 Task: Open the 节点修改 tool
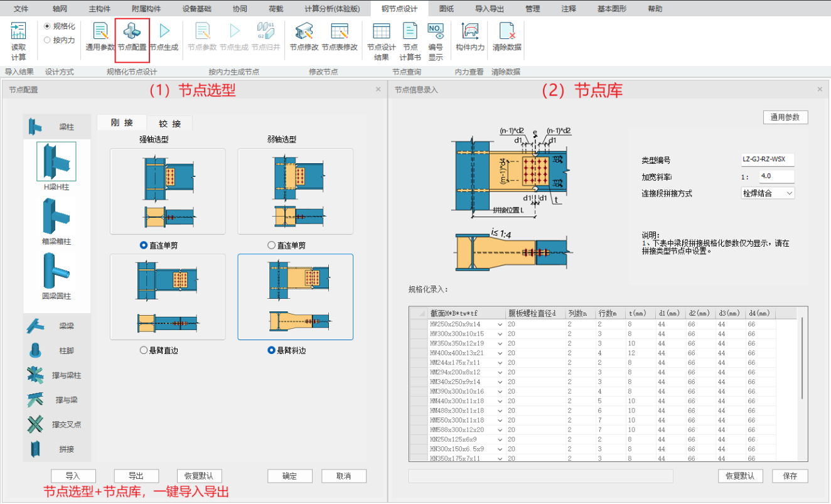pos(304,38)
